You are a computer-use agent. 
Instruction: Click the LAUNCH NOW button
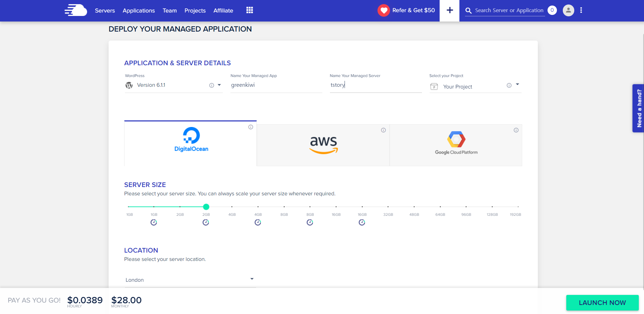602,303
